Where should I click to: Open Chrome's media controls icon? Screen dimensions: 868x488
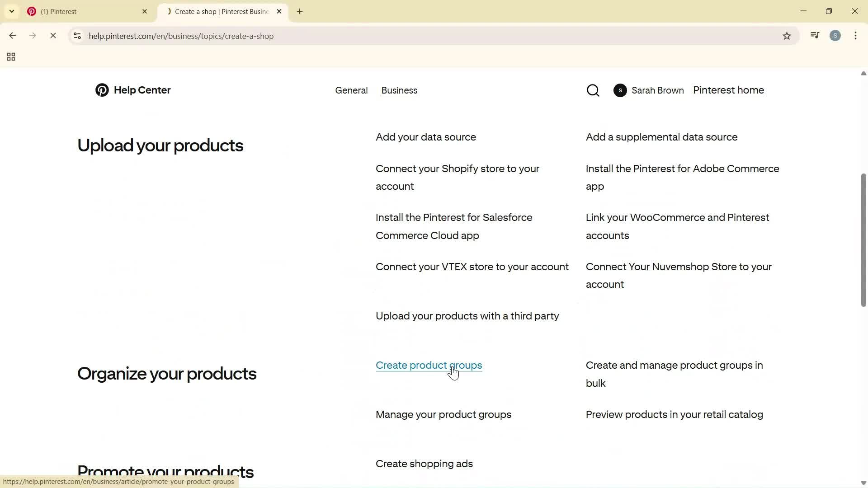coord(815,35)
